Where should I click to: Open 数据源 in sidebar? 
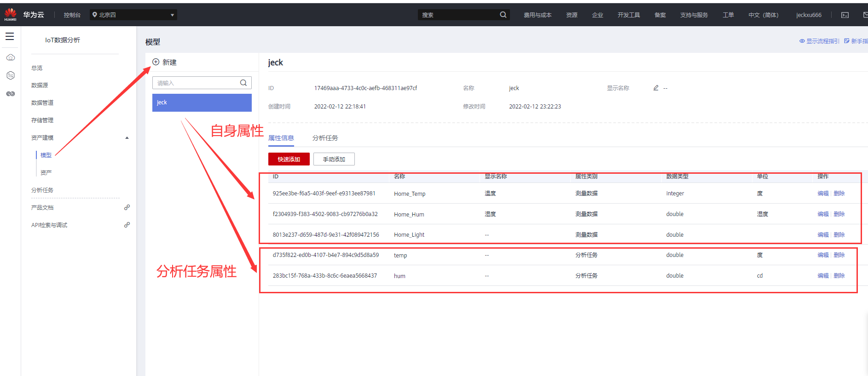[x=40, y=85]
